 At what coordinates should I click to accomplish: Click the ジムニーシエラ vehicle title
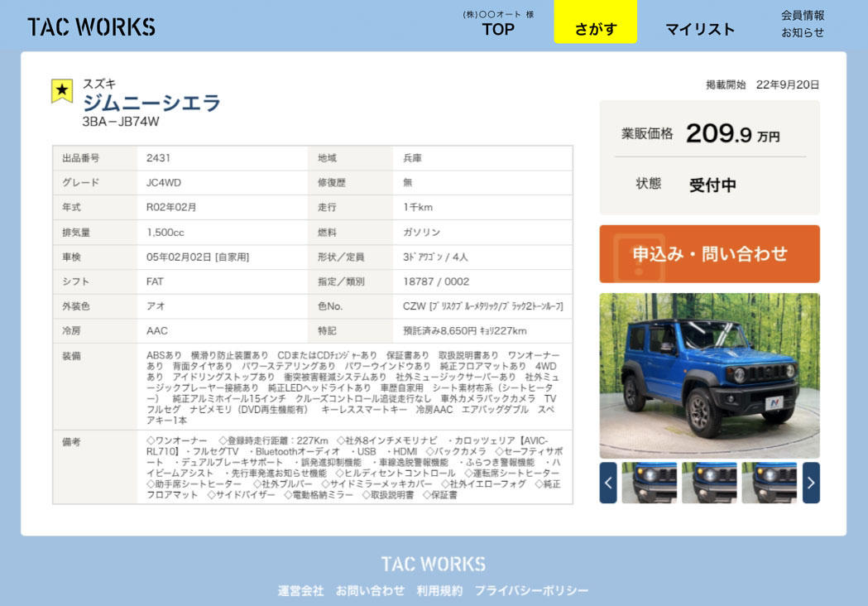point(151,103)
